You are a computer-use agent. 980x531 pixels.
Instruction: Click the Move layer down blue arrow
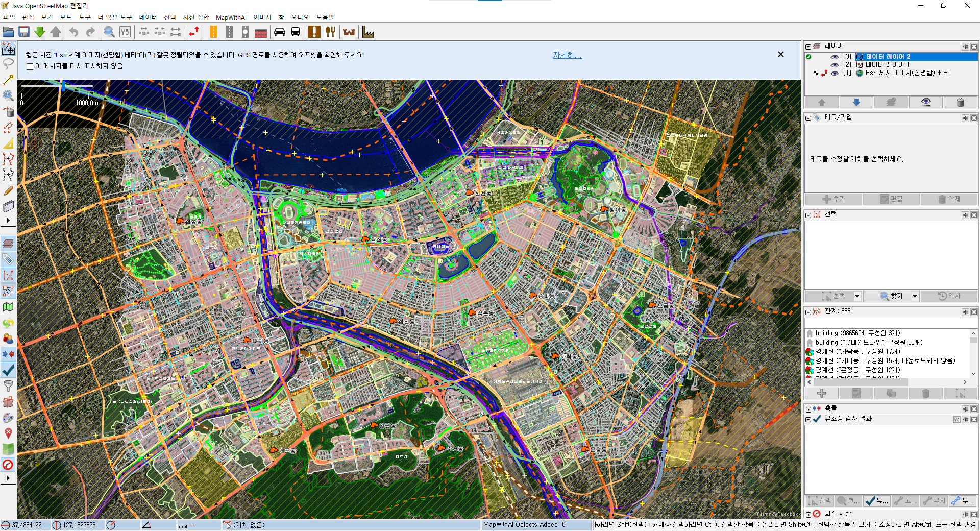point(856,102)
